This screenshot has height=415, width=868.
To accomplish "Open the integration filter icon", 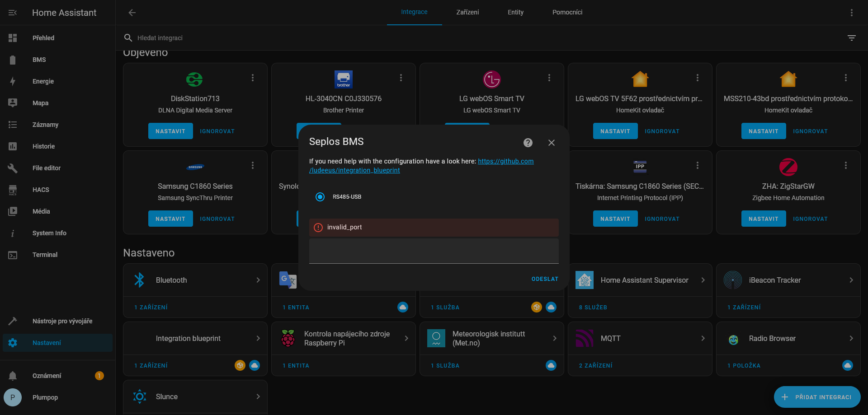I will pyautogui.click(x=852, y=38).
